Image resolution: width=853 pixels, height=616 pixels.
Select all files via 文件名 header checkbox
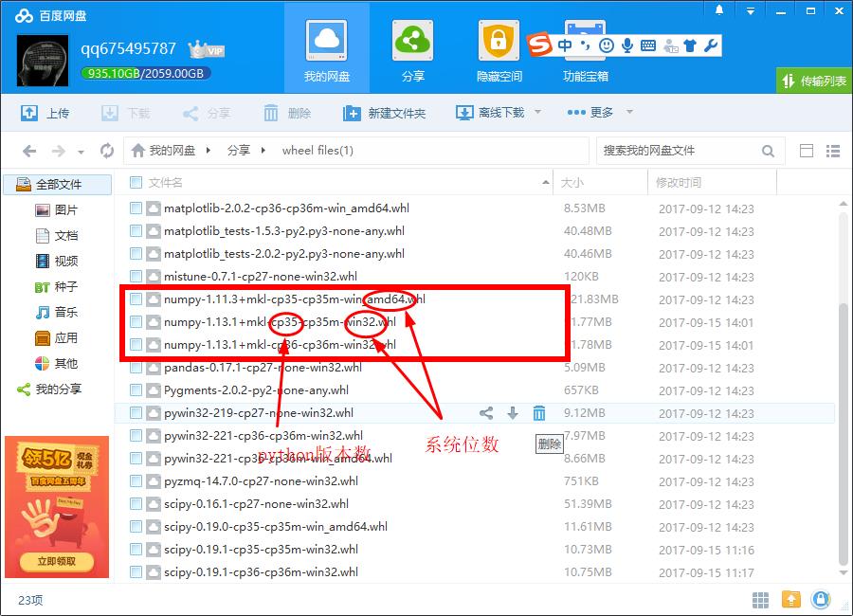[x=136, y=182]
